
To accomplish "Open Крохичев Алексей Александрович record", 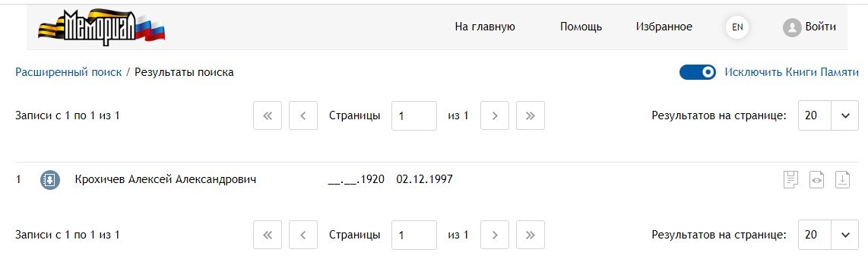I will (166, 179).
